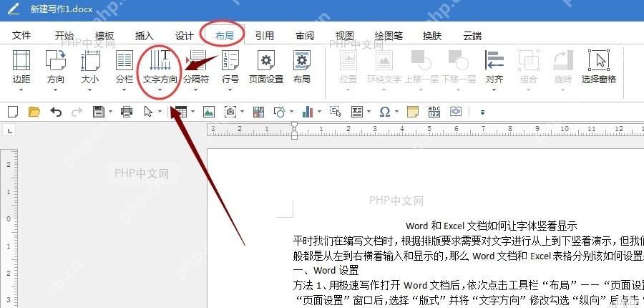Open the chart icon dropdown arrow
The image size is (644, 308).
click(x=320, y=112)
